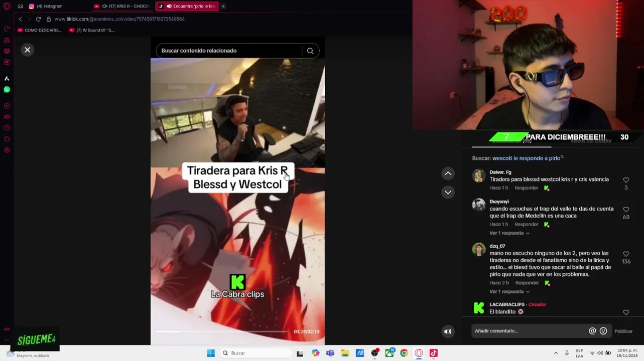The width and height of the screenshot is (644, 361).
Task: Seek on the video progress bar
Action: [x=221, y=331]
